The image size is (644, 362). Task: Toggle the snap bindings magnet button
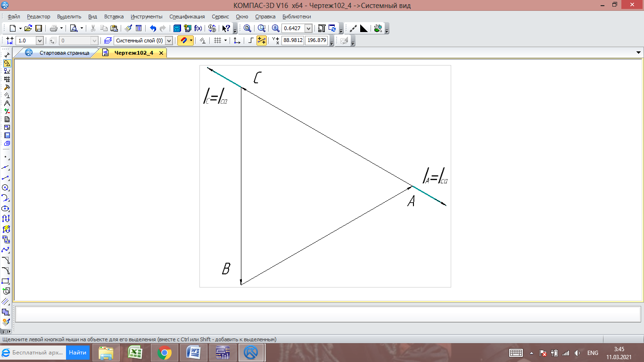(183, 41)
